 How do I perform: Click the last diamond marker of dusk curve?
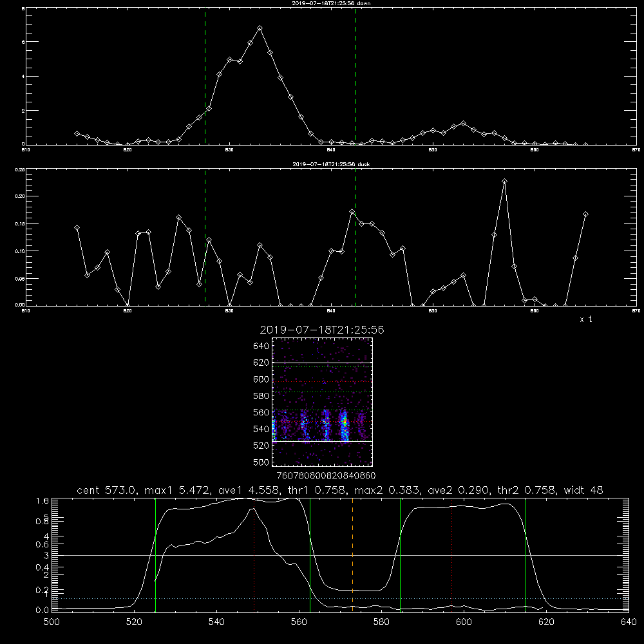coord(586,214)
